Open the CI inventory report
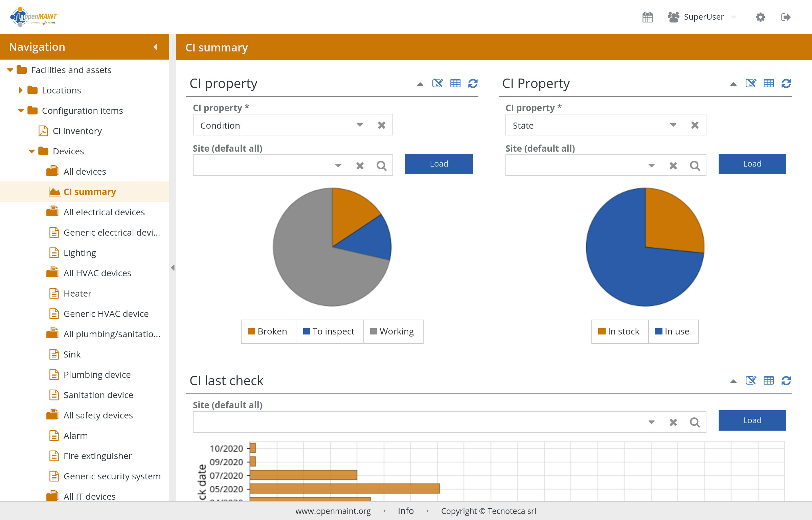 point(77,131)
